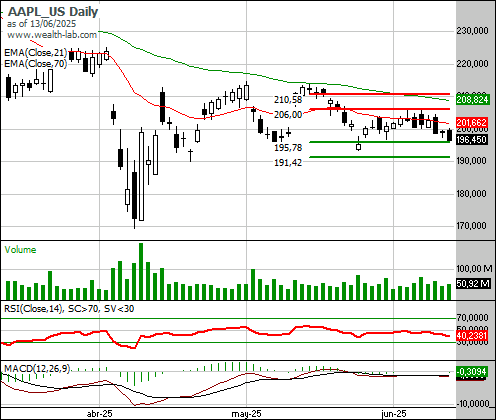Click the 195,78 support level label
Image resolution: width=496 pixels, height=420 pixels.
click(288, 148)
